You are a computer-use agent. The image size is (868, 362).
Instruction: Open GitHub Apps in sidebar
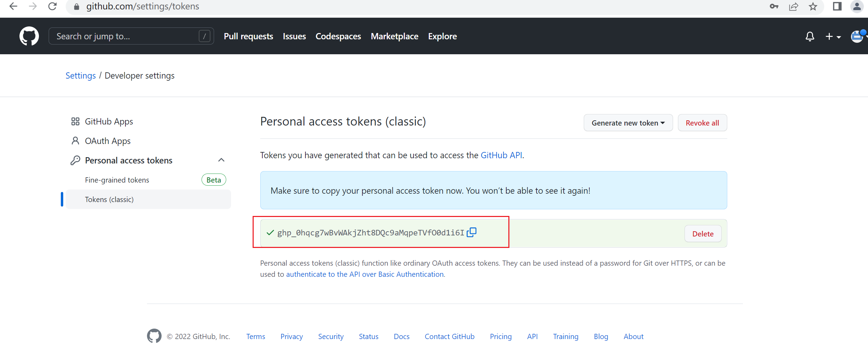pyautogui.click(x=109, y=121)
